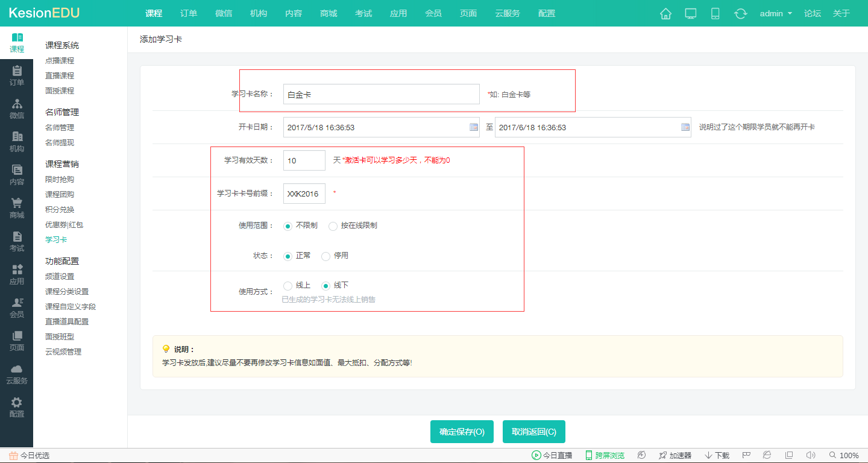
Task: Open the 订单 sidebar module icon
Action: tap(17, 75)
